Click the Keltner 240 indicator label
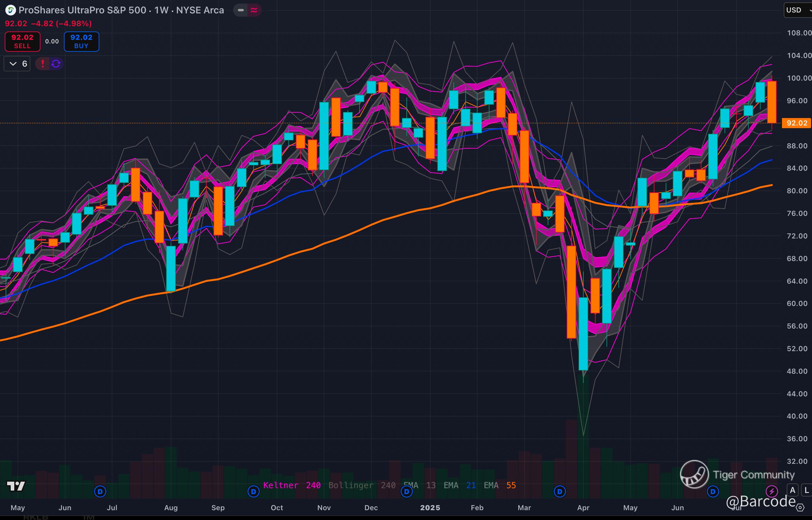812x520 pixels. tap(292, 485)
